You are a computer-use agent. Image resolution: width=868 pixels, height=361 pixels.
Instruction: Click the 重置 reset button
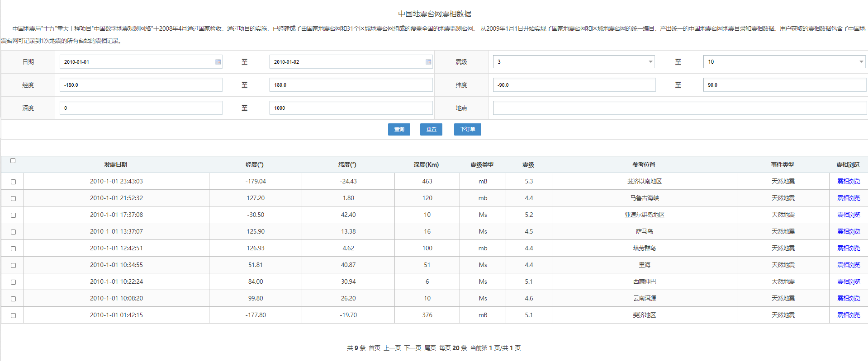click(x=431, y=129)
